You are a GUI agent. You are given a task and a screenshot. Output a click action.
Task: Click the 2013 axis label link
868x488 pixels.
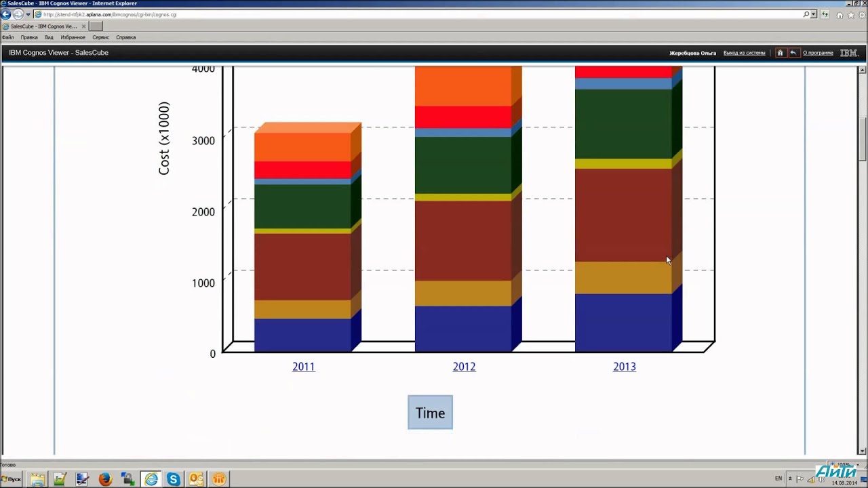click(625, 367)
